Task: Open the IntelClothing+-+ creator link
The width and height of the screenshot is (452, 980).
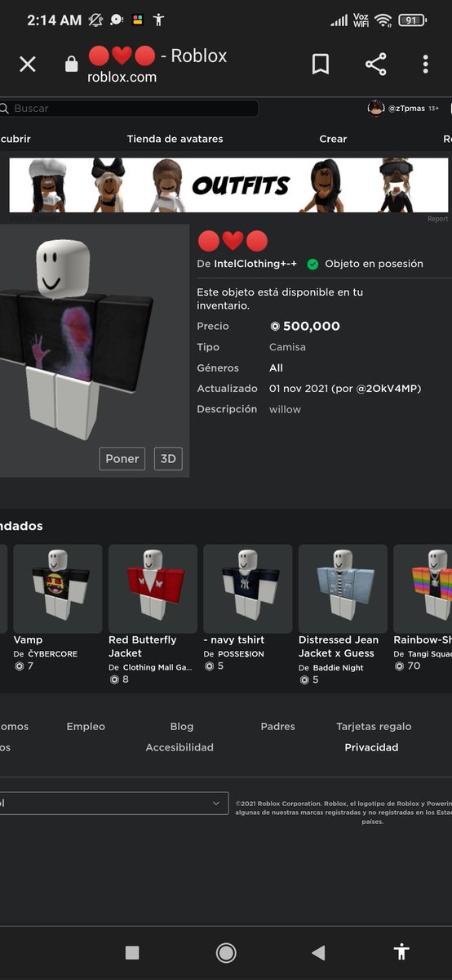Action: [256, 264]
